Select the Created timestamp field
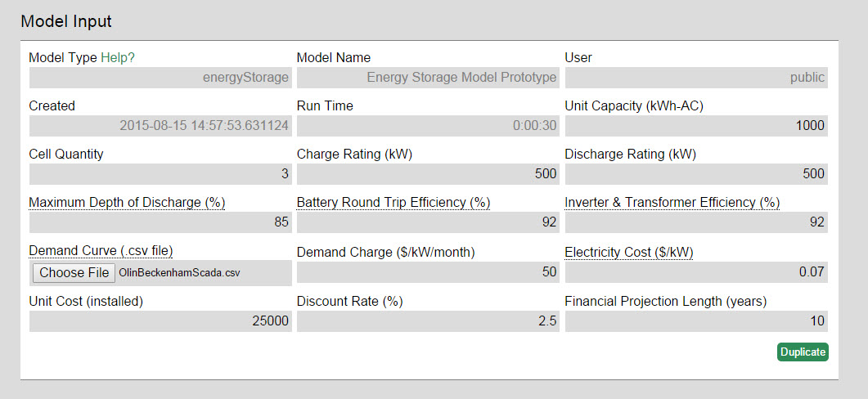Image resolution: width=868 pixels, height=399 pixels. [160, 126]
